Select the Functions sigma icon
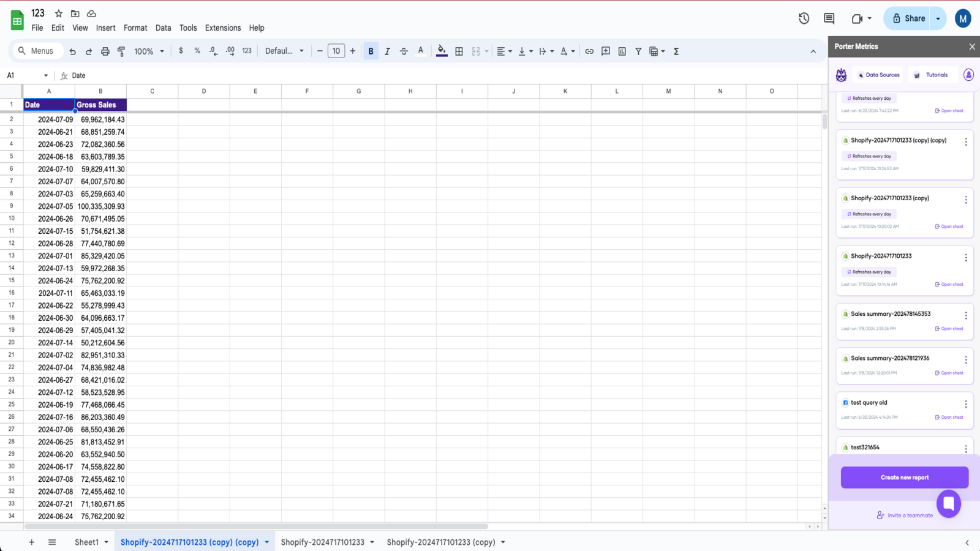This screenshot has width=980, height=551. [676, 51]
